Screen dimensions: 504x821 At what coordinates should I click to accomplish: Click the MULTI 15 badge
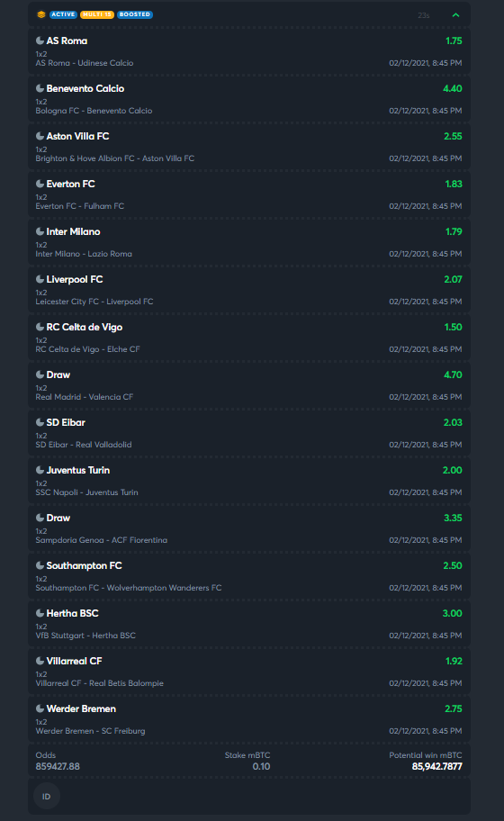coord(97,14)
